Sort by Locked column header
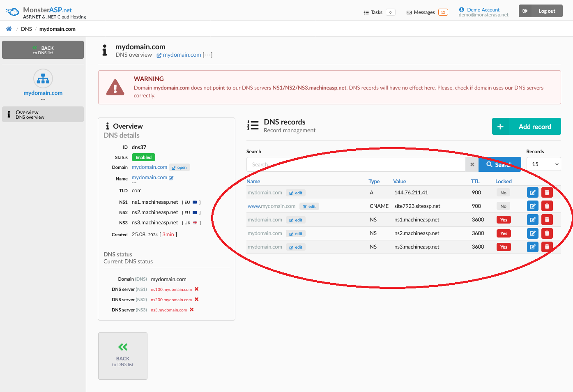 coord(503,181)
